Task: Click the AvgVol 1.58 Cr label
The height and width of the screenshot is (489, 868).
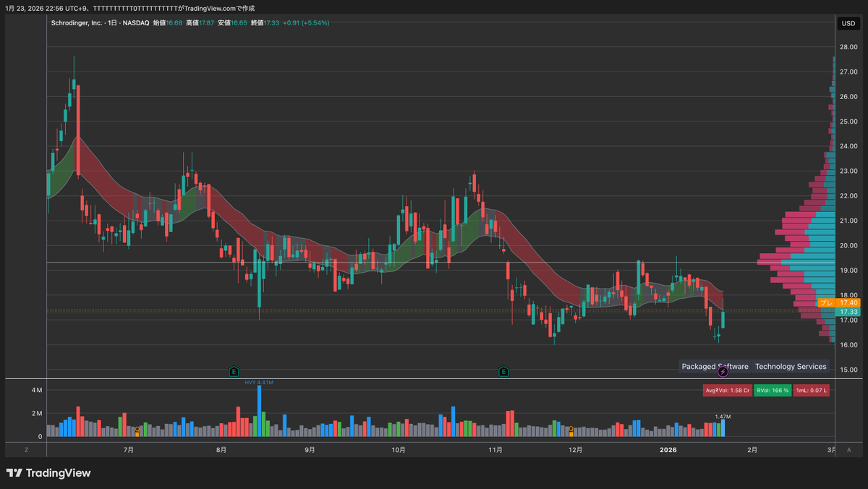Action: (x=726, y=391)
